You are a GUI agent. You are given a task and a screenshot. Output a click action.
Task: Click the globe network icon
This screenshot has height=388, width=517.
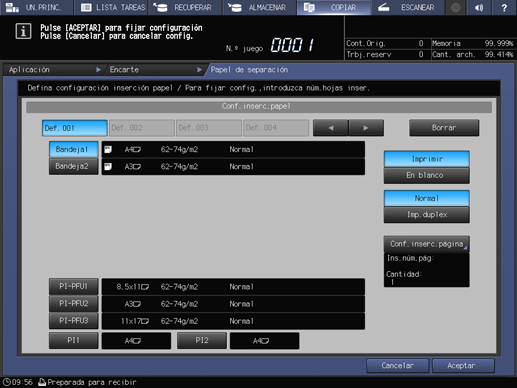[x=455, y=7]
